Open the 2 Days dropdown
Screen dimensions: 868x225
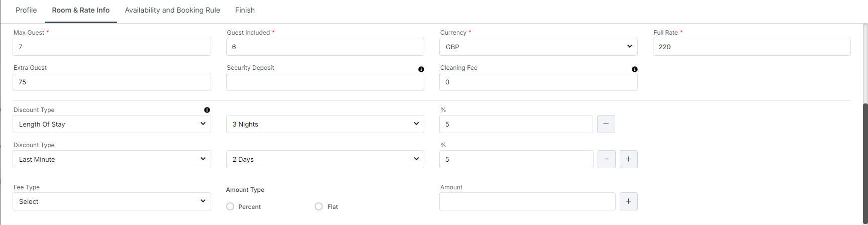point(325,159)
